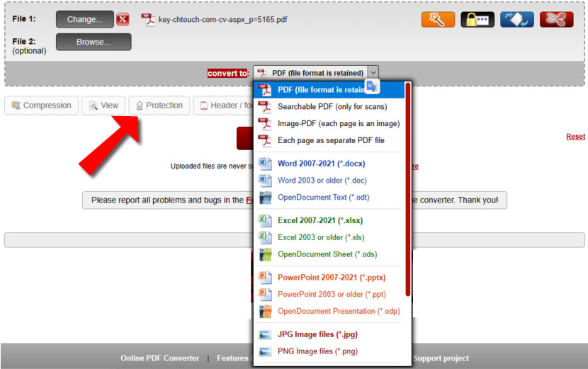The width and height of the screenshot is (588, 369).
Task: Choose Word 2003 or older (*.doc)
Action: click(x=329, y=181)
